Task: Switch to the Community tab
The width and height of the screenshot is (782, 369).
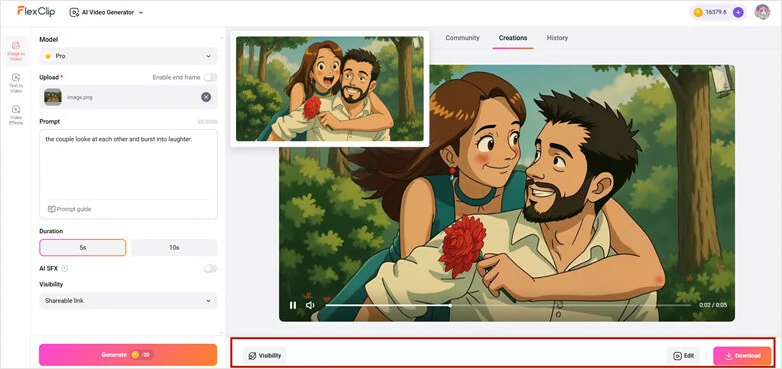Action: click(462, 38)
